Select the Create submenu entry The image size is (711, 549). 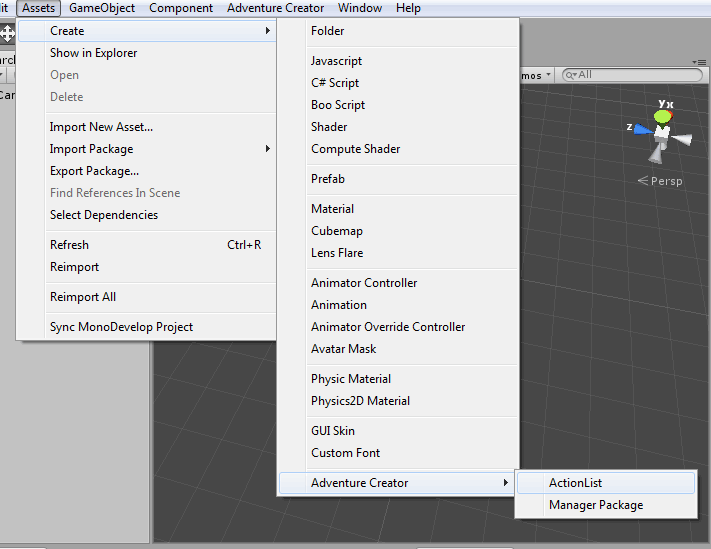coord(147,31)
